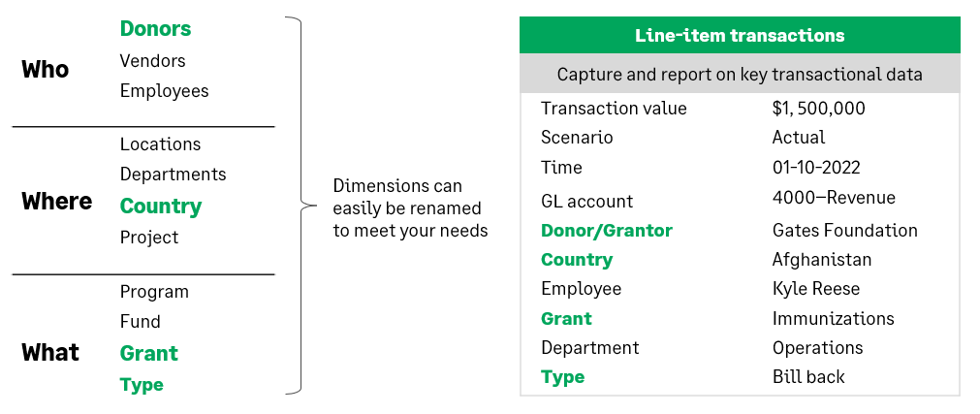Viewport: 980px width, 414px height.
Task: Click the bold Where heading
Action: (x=56, y=202)
